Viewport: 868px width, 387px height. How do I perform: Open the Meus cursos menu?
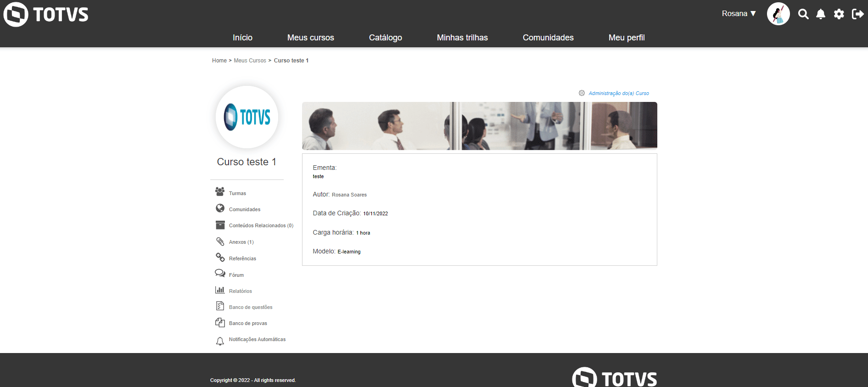[x=311, y=38]
